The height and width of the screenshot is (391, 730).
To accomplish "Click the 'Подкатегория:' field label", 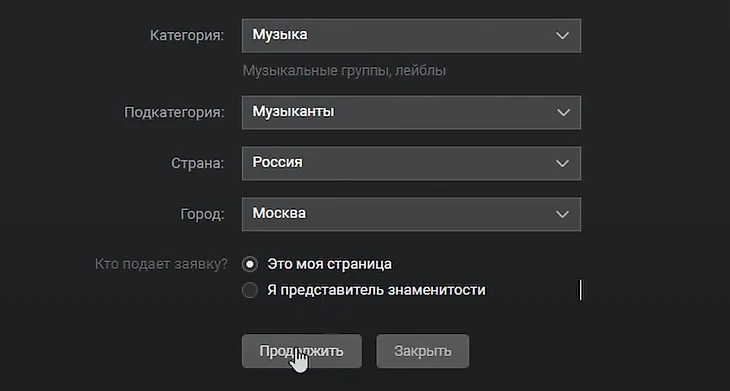I will 174,113.
